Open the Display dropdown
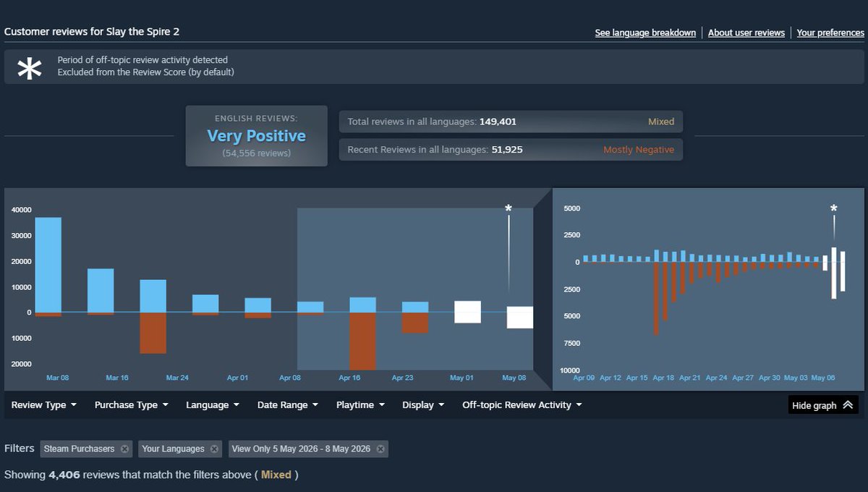868x492 pixels. (423, 405)
